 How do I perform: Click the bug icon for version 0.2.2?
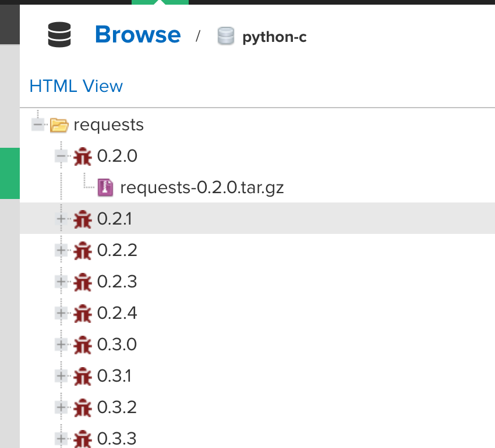click(83, 251)
